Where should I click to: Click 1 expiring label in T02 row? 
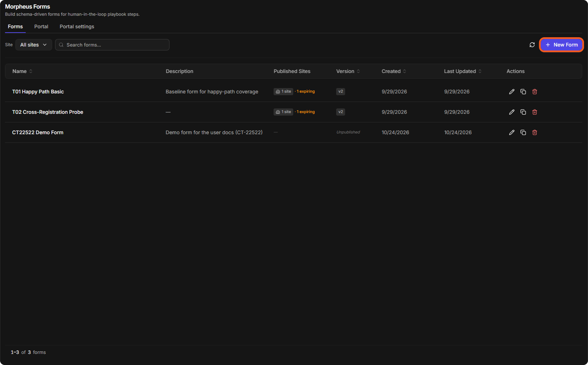coord(305,112)
